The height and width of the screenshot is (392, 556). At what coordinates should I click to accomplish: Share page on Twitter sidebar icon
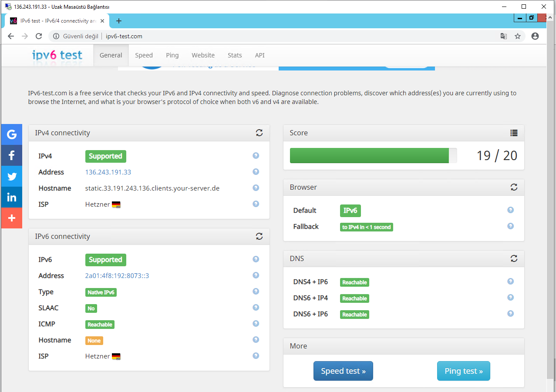[x=12, y=176]
